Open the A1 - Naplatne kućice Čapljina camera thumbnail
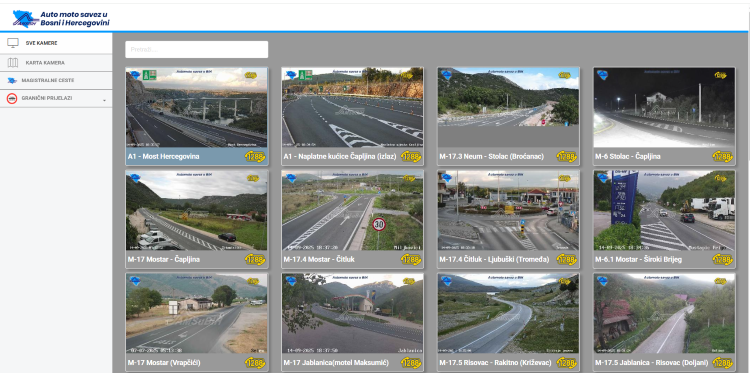This screenshot has height=373, width=750. point(353,107)
